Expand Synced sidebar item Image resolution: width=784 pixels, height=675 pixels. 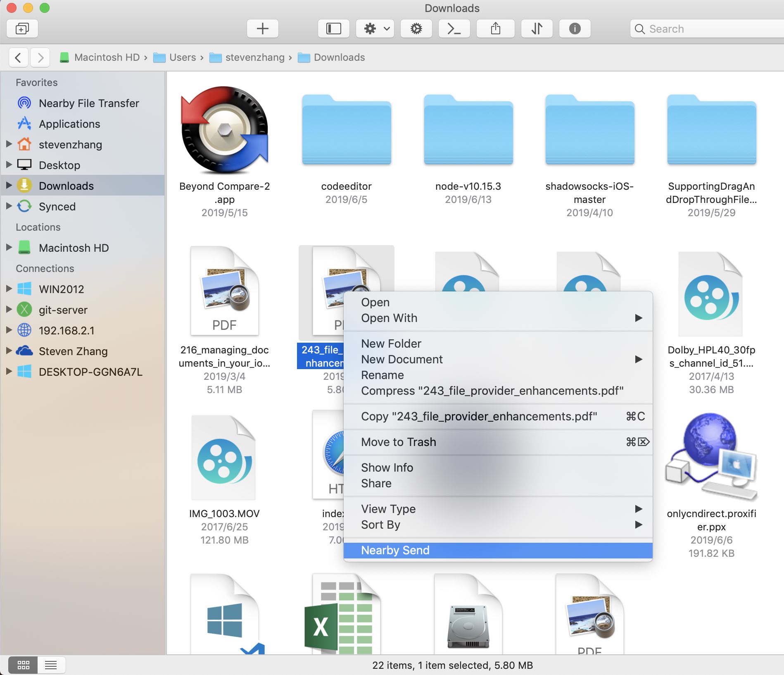[9, 206]
